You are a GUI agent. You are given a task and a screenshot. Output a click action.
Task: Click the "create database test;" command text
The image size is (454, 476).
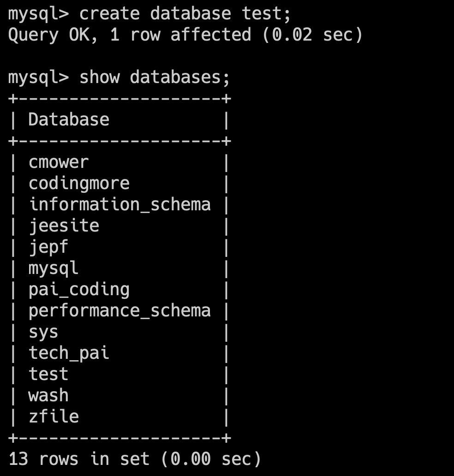click(x=185, y=13)
